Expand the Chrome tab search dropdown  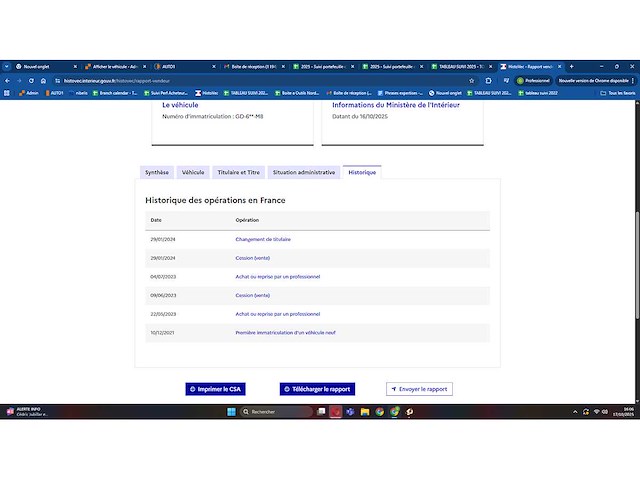coord(7,66)
